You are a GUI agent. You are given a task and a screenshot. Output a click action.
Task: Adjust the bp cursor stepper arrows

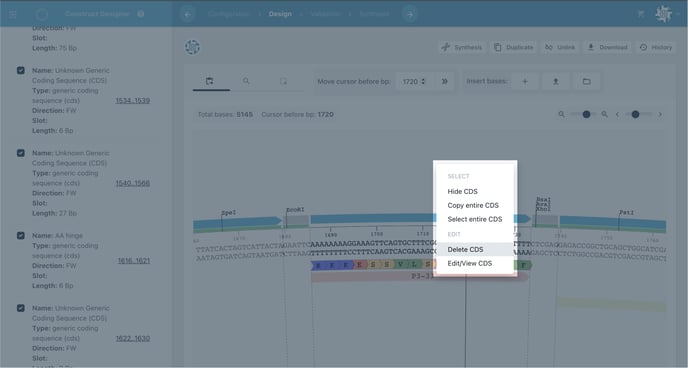click(423, 82)
